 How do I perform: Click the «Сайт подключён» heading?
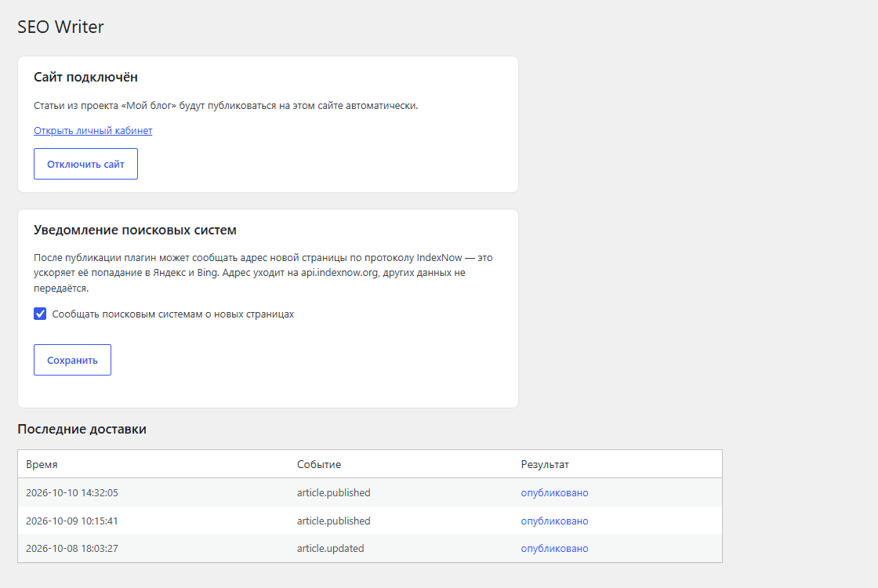pyautogui.click(x=85, y=77)
